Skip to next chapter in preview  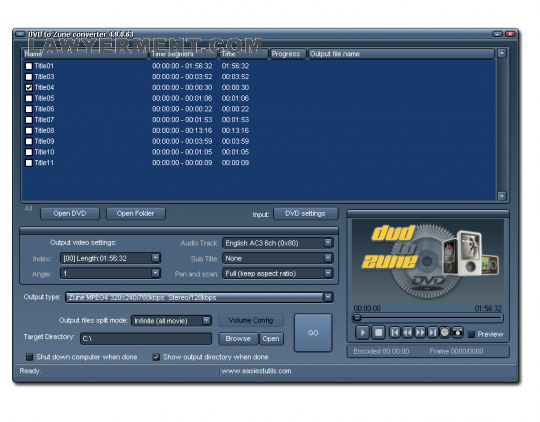[433, 332]
